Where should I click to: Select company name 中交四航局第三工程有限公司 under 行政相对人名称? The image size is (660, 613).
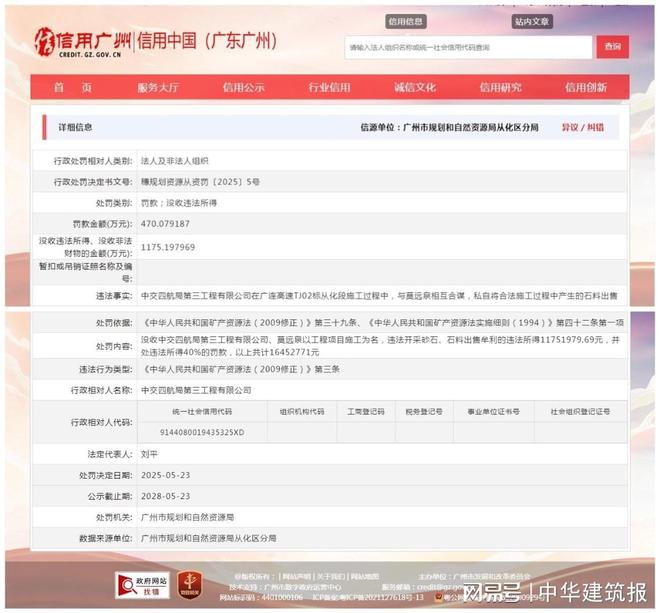196,390
